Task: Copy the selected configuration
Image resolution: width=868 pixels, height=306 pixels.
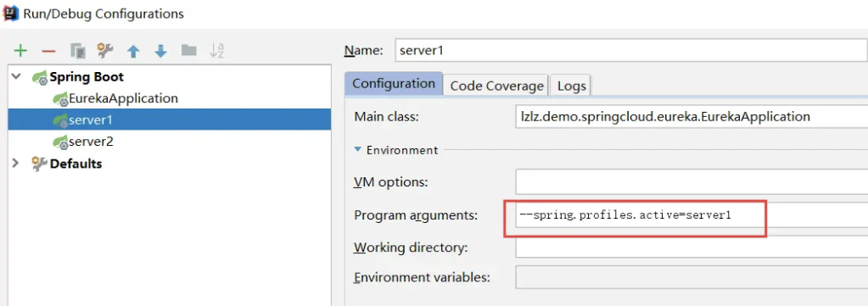Action: (x=77, y=52)
